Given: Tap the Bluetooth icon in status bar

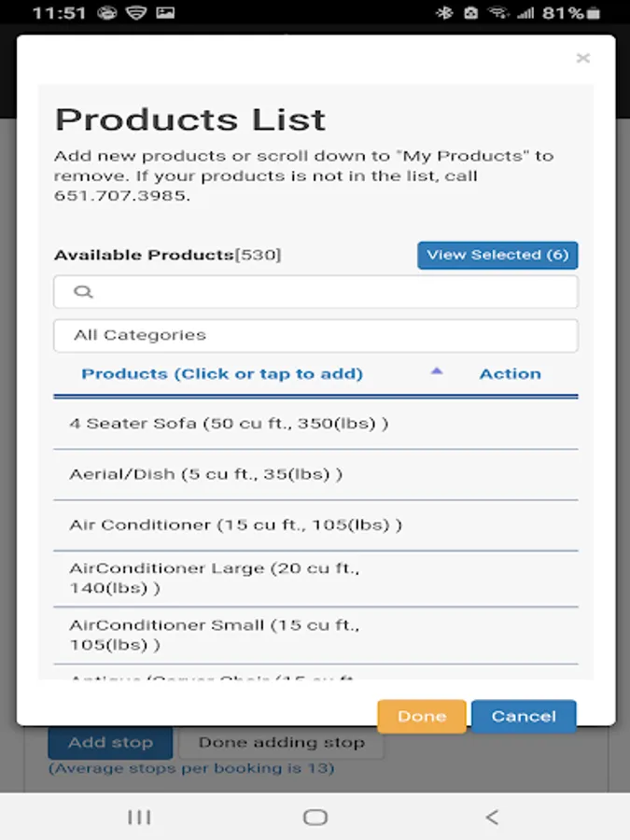Looking at the screenshot, I should point(443,13).
